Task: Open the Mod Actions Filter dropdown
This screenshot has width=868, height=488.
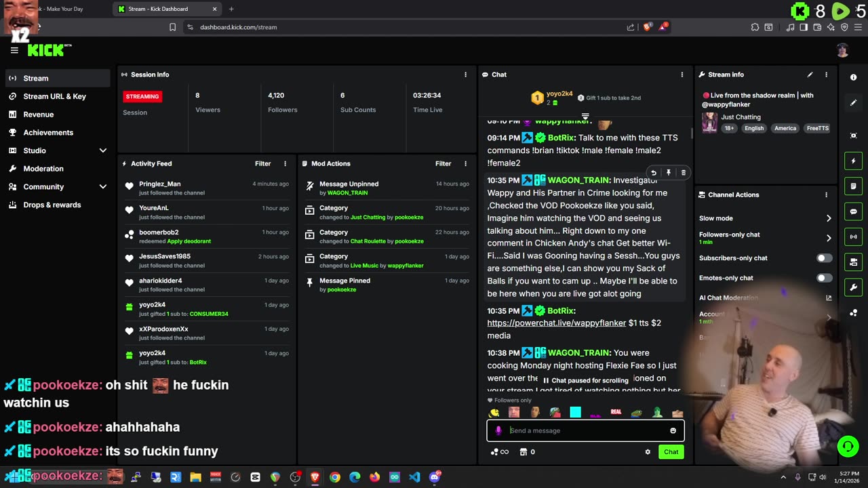Action: point(443,163)
